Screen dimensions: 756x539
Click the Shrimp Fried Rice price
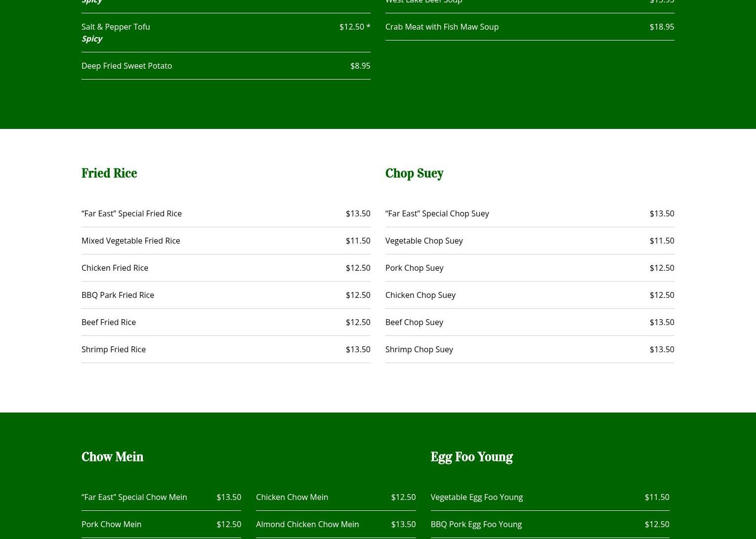point(358,349)
